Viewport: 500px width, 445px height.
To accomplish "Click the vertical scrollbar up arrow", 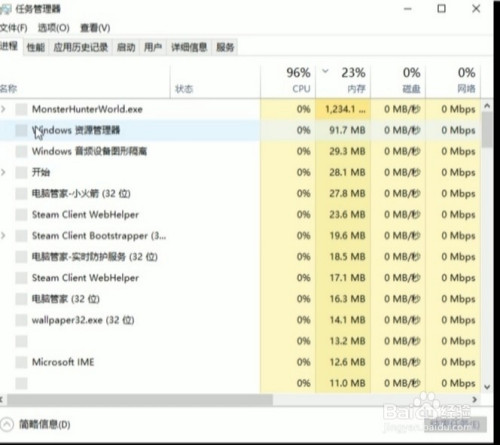I will [487, 106].
